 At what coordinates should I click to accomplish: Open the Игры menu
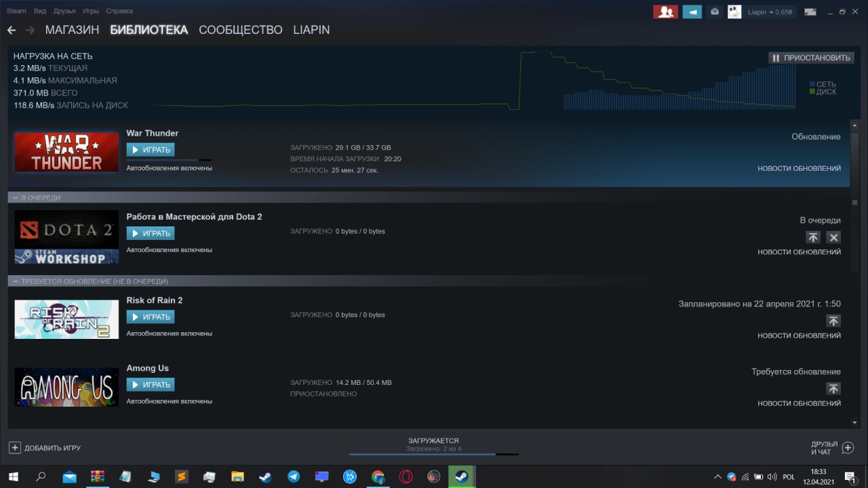click(x=91, y=11)
